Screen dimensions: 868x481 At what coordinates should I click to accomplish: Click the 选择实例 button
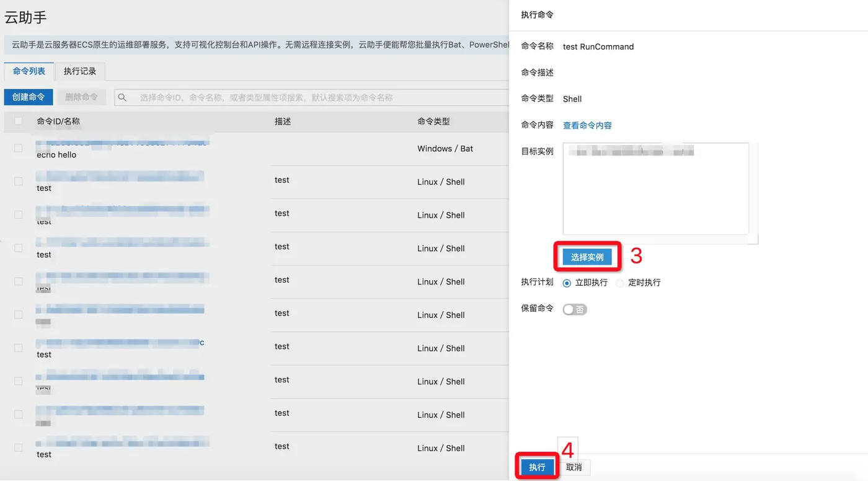coord(587,257)
